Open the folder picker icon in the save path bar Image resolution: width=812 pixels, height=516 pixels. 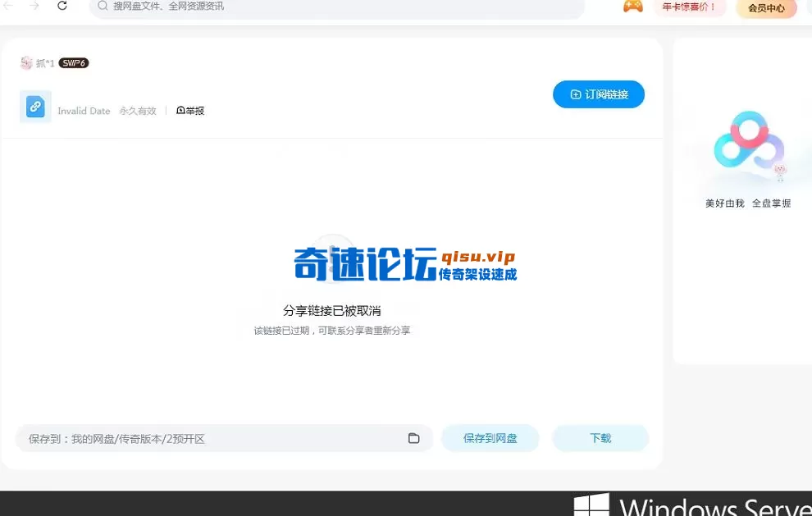click(413, 438)
